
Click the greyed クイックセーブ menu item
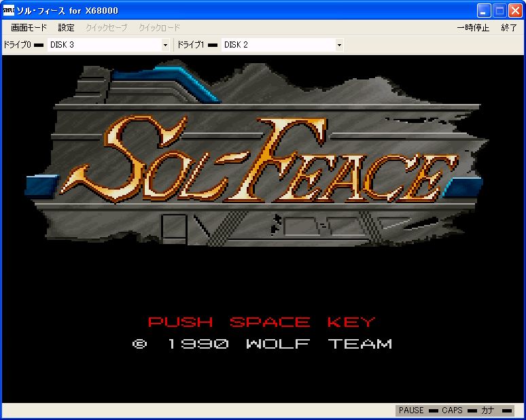pyautogui.click(x=106, y=27)
